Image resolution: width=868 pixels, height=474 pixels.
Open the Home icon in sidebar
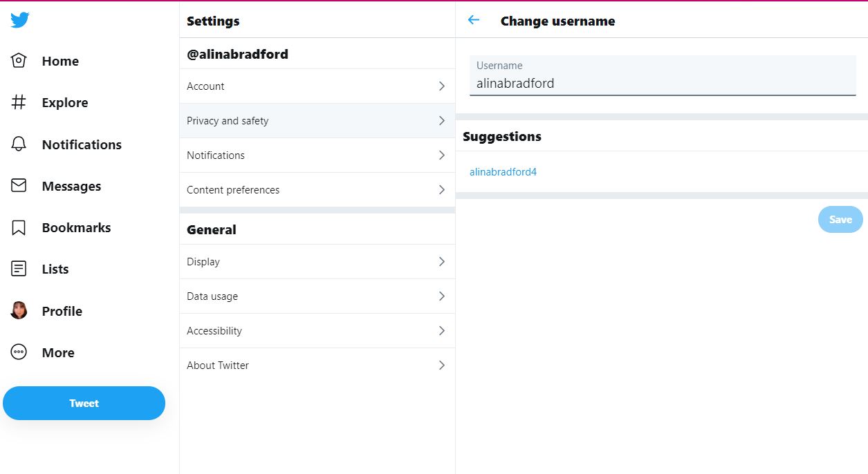(x=19, y=61)
